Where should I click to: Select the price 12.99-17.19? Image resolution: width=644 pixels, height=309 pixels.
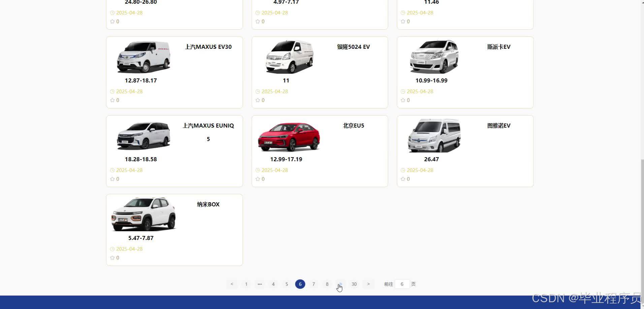coord(286,159)
